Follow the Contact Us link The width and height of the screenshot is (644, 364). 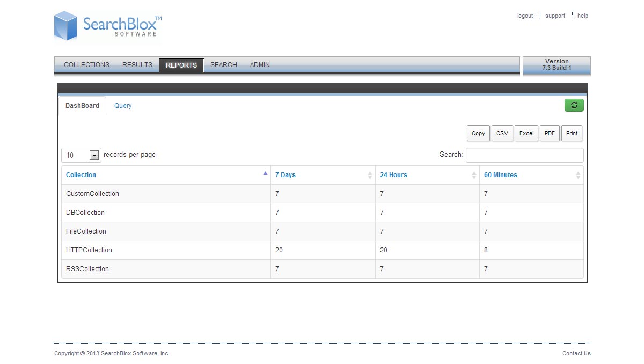click(x=576, y=353)
